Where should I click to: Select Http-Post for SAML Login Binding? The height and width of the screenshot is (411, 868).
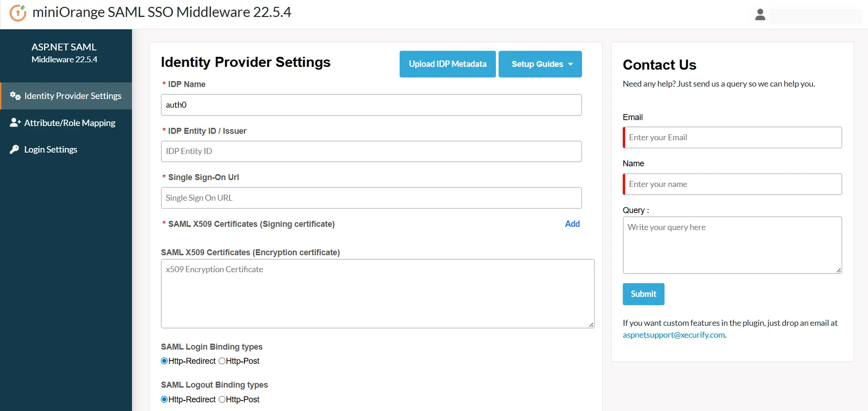tap(222, 361)
